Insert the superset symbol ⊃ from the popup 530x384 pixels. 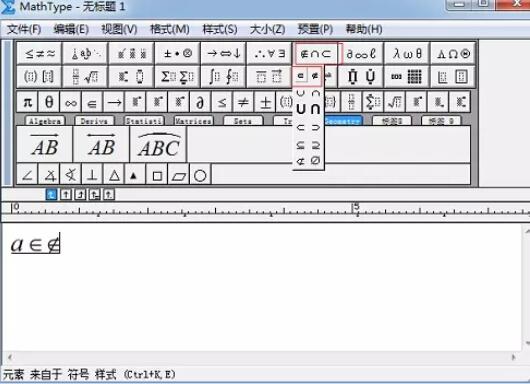(315, 128)
